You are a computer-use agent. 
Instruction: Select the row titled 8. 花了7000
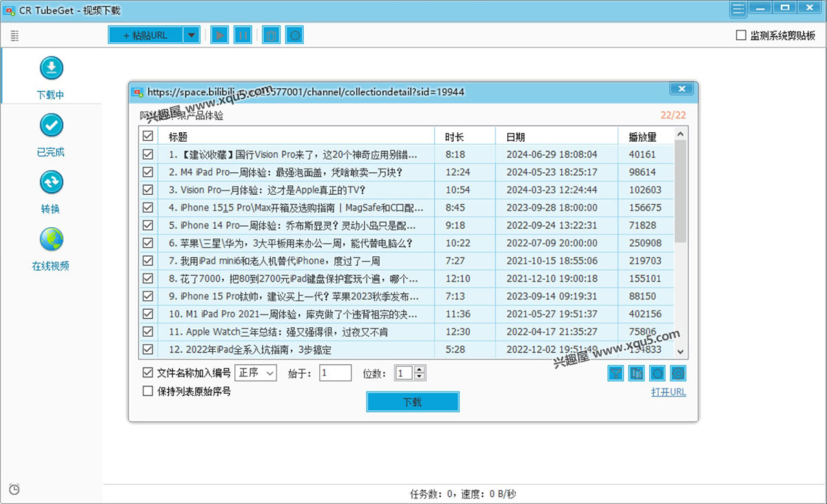click(407, 279)
